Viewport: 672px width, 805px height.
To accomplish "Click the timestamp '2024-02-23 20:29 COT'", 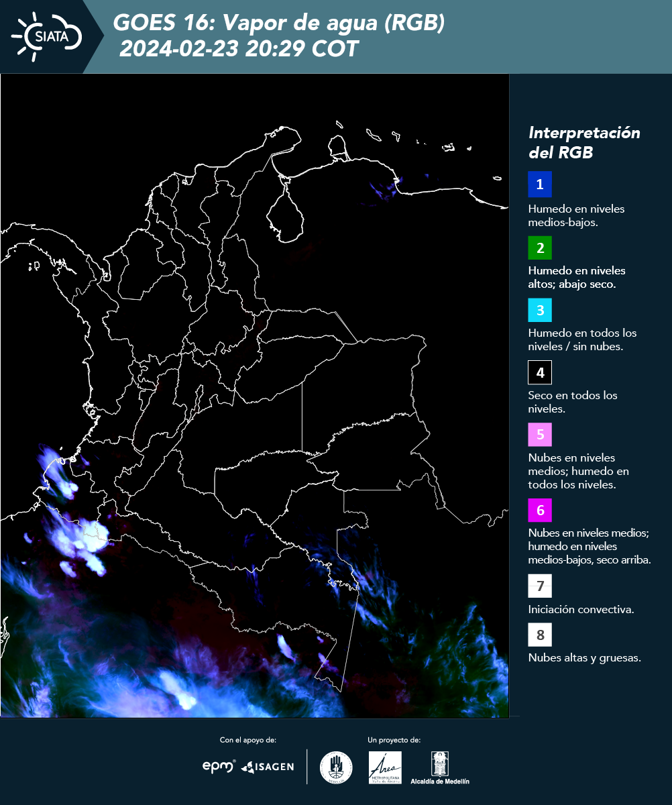I will click(x=239, y=49).
